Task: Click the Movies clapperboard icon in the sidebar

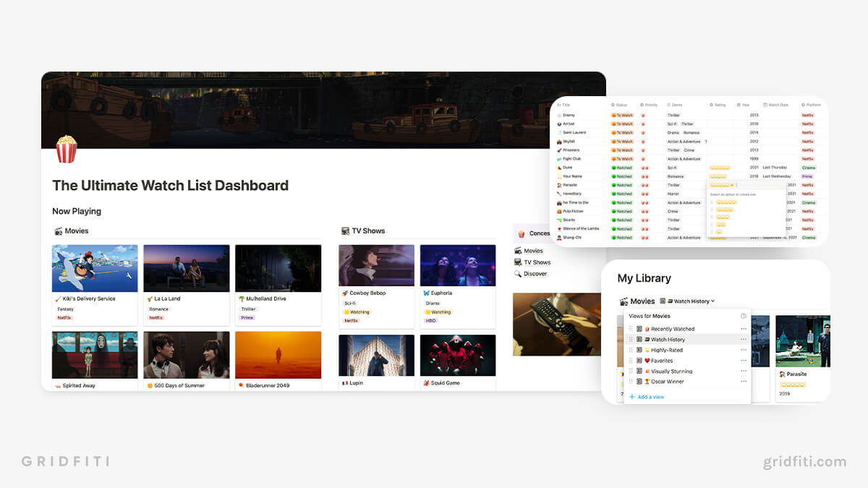Action: click(519, 251)
